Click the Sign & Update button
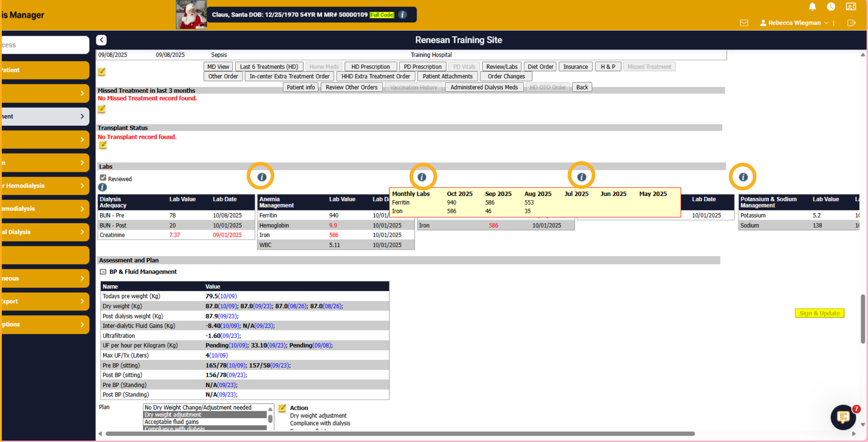The image size is (868, 442). tap(820, 313)
